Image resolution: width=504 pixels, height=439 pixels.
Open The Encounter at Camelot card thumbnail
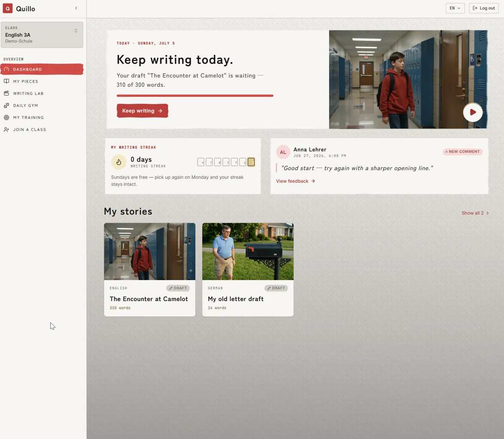150,251
